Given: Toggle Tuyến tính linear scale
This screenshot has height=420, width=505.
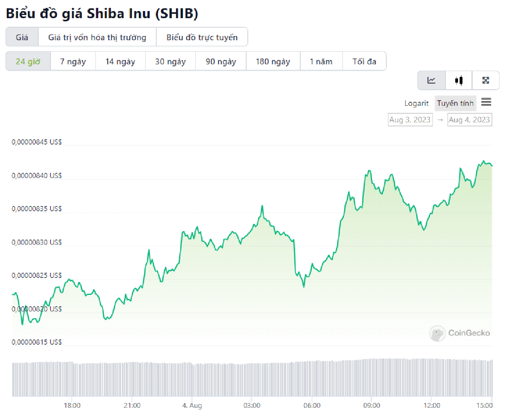Looking at the screenshot, I should [455, 103].
